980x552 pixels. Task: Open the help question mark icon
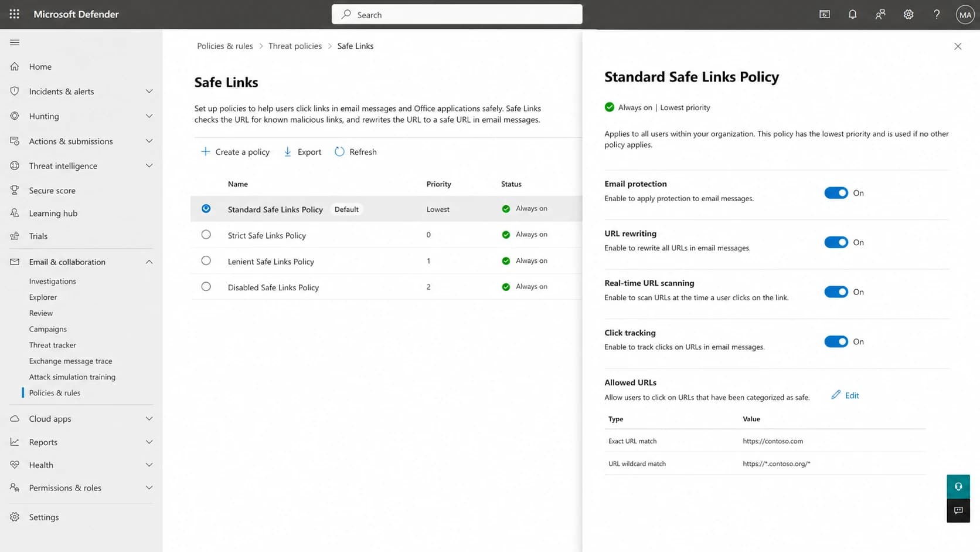tap(937, 14)
